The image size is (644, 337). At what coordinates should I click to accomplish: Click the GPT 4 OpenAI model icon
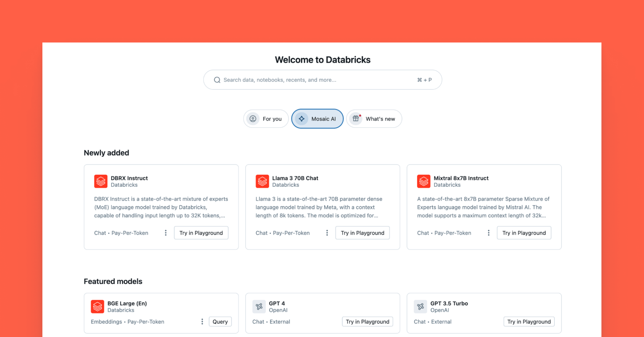[259, 307]
